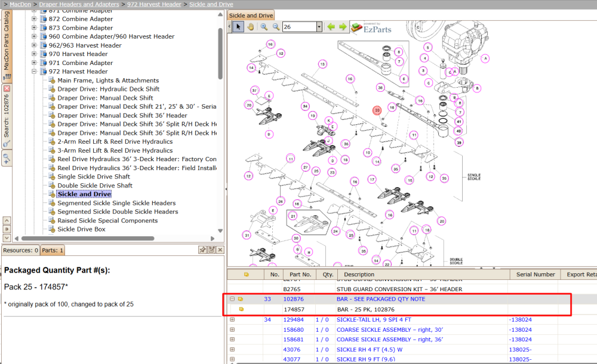The width and height of the screenshot is (597, 364).
Task: Open the zoom level dropdown showing 26
Action: click(319, 27)
